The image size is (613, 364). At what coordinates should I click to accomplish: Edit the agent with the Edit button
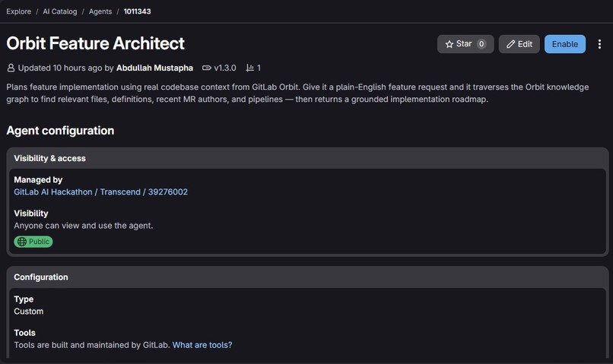519,44
